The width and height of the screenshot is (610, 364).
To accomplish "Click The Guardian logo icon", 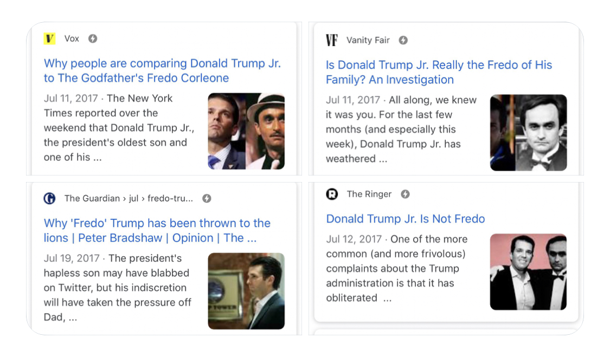I will (50, 198).
